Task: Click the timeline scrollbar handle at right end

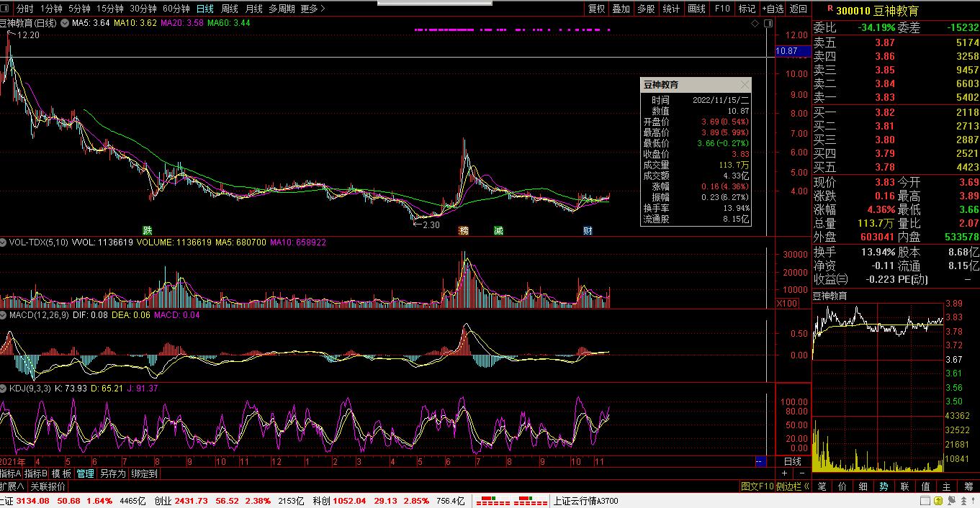Action: coord(759,461)
